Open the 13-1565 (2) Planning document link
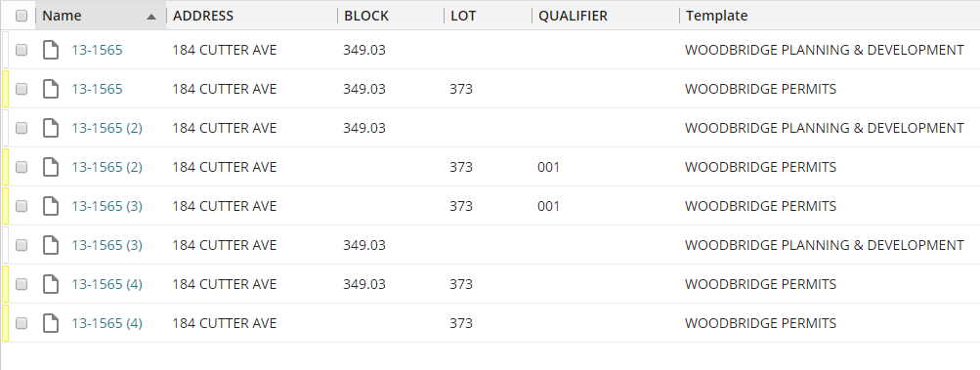Image resolution: width=980 pixels, height=370 pixels. tap(107, 128)
